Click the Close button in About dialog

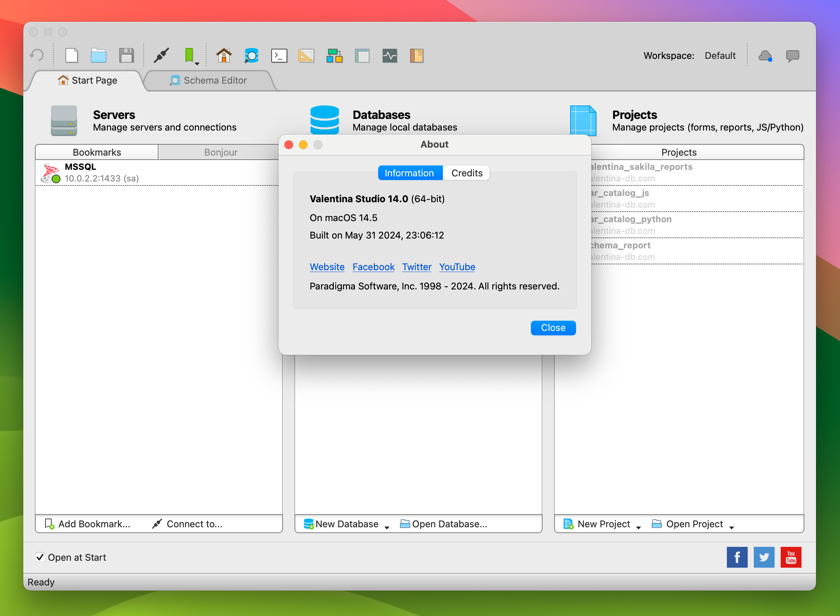point(553,328)
